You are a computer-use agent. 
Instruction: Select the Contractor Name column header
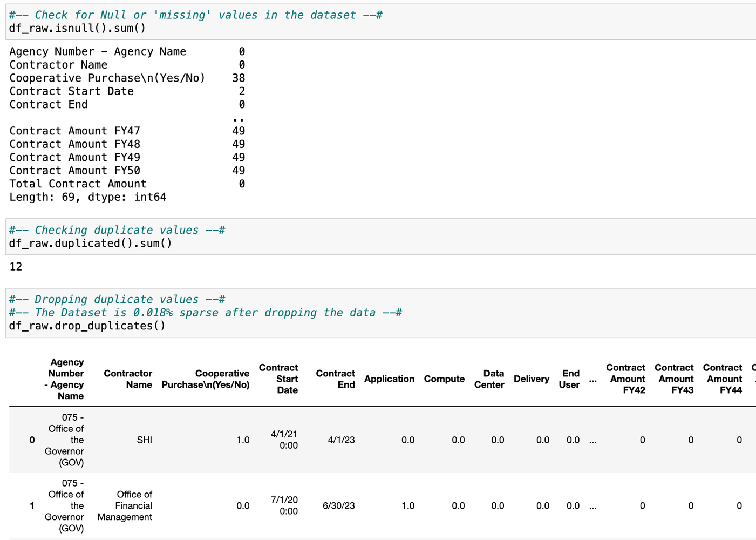(128, 379)
